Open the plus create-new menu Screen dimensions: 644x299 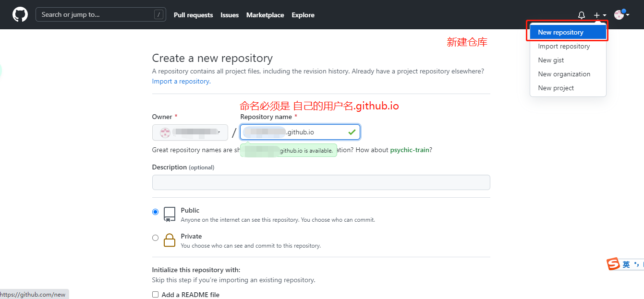point(599,15)
